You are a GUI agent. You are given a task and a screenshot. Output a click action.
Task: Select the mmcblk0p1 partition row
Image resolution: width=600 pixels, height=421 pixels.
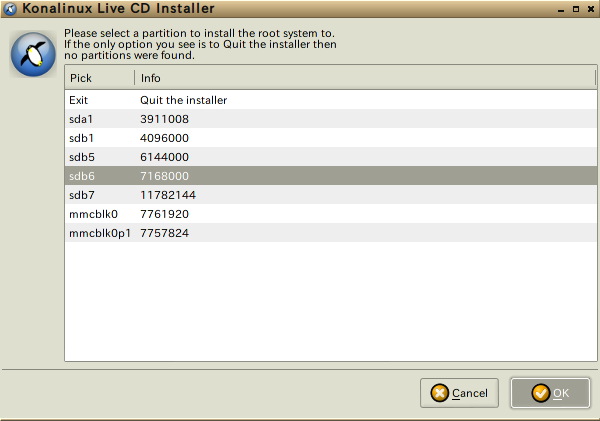[x=331, y=233]
